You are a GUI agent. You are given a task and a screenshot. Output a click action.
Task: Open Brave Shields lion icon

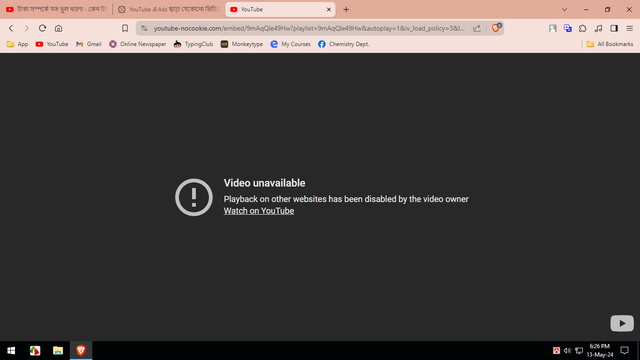pos(496,28)
